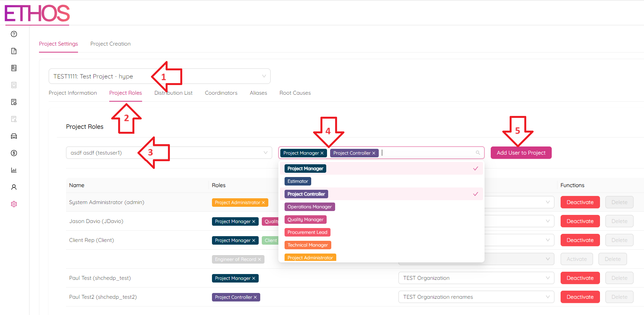Viewport: 644px width, 315px height.
Task: Open Project Information sub-tab
Action: point(73,93)
